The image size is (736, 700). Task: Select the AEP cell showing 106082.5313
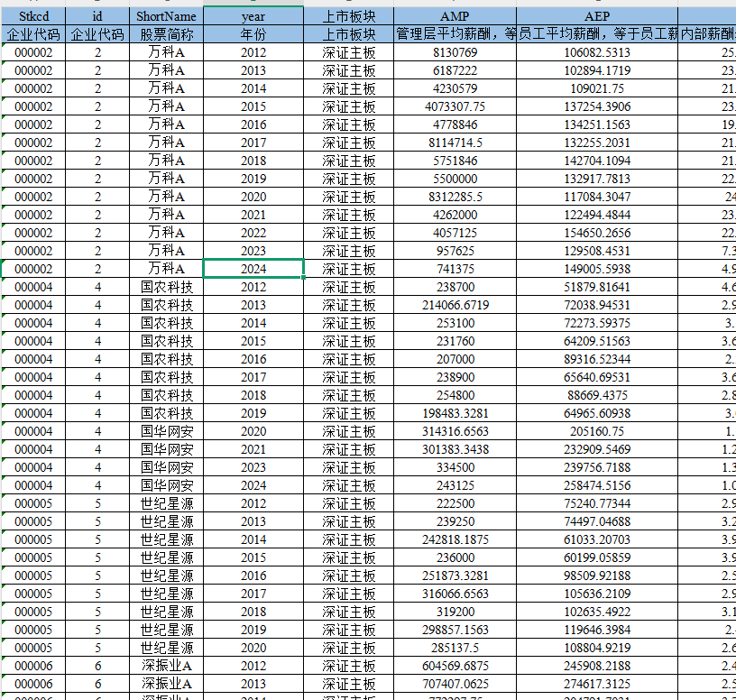596,52
